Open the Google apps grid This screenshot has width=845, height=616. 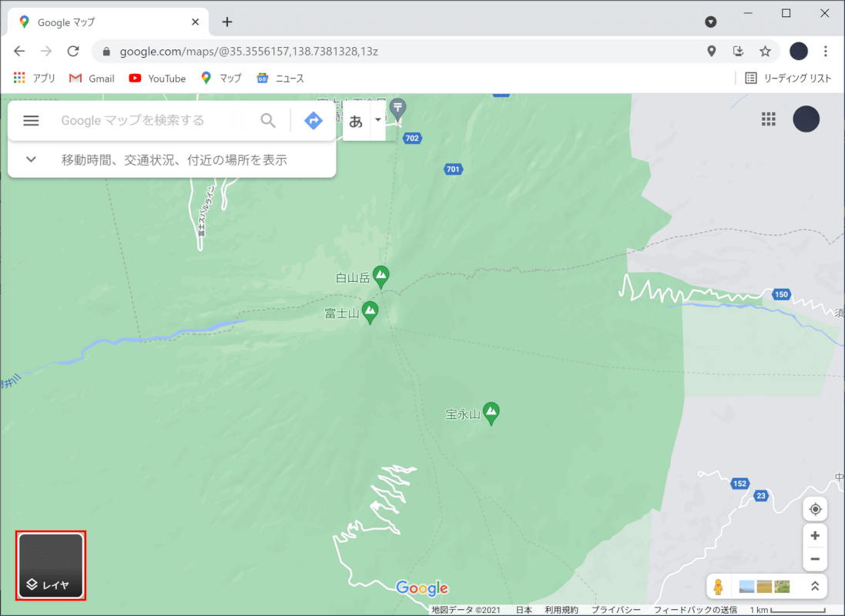point(769,119)
